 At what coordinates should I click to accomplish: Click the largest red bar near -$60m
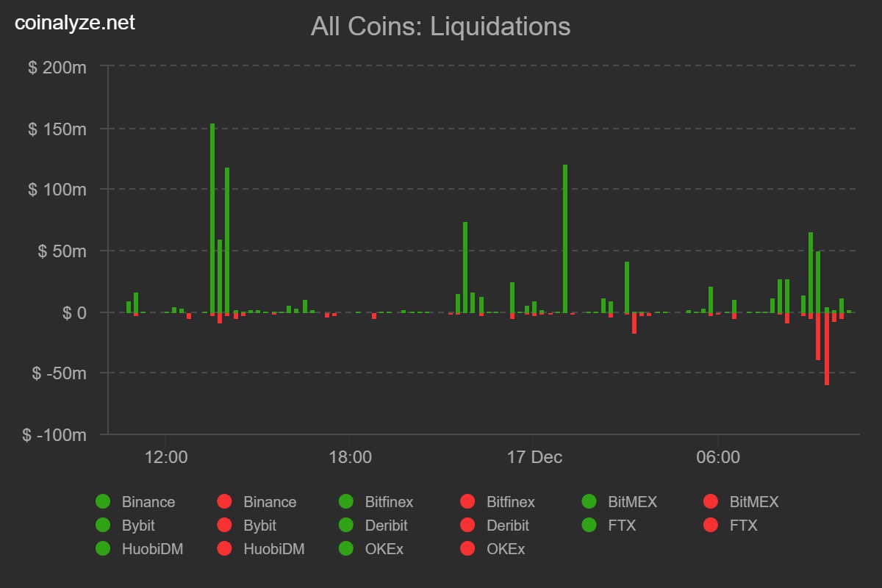coord(827,349)
